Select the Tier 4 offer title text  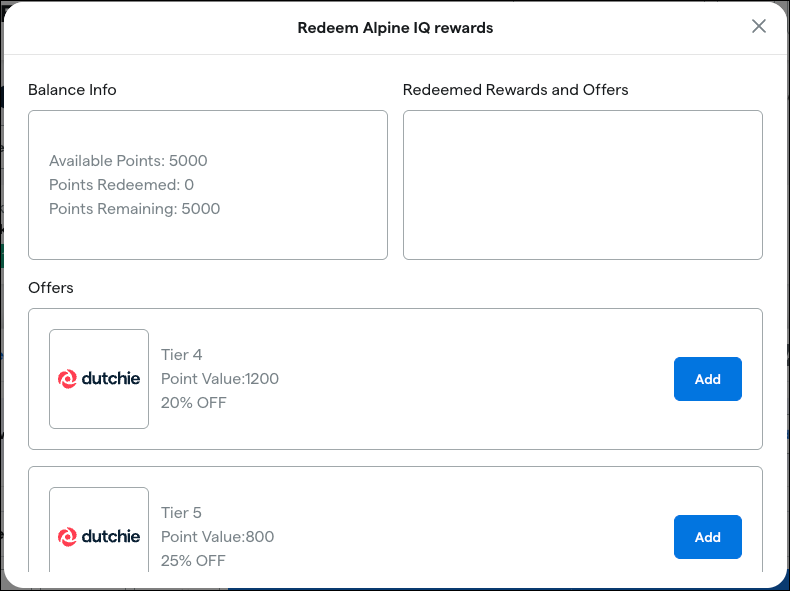181,355
